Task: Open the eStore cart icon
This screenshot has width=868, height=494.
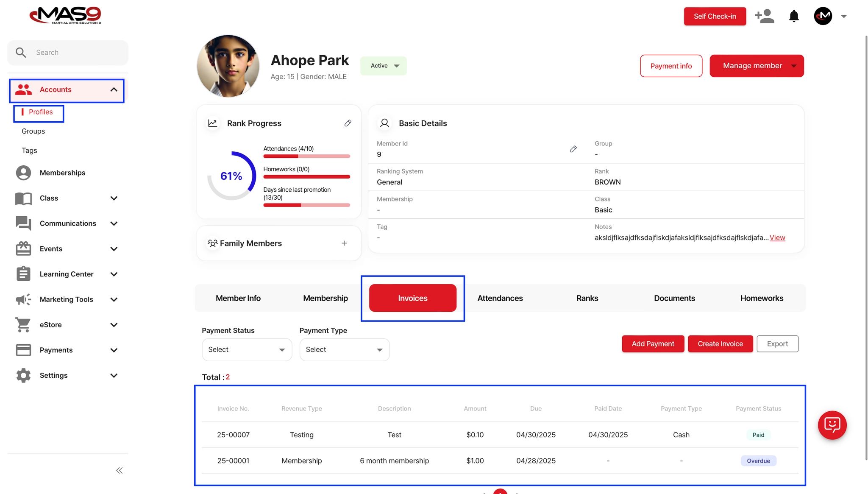Action: tap(23, 325)
